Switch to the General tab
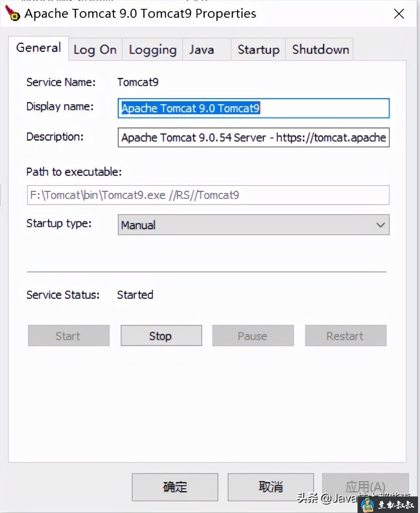The image size is (420, 513). (x=39, y=48)
